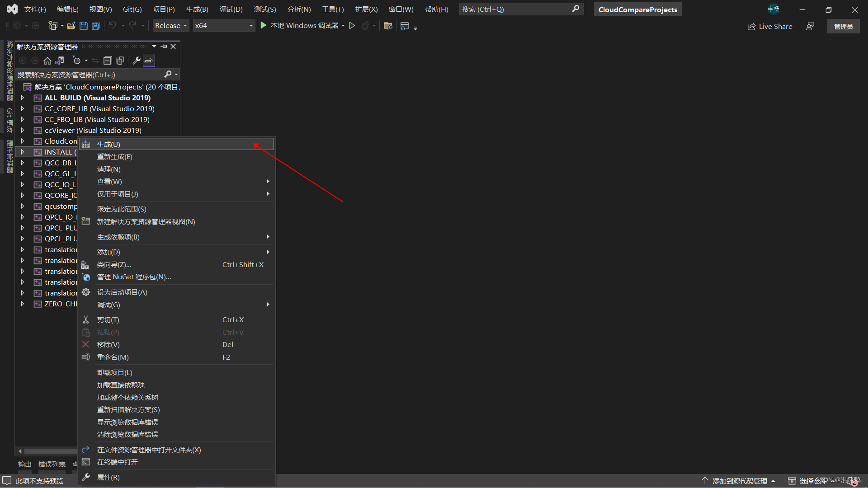The width and height of the screenshot is (868, 488).
Task: Click Start Without Debugging outline arrow
Action: click(x=352, y=26)
